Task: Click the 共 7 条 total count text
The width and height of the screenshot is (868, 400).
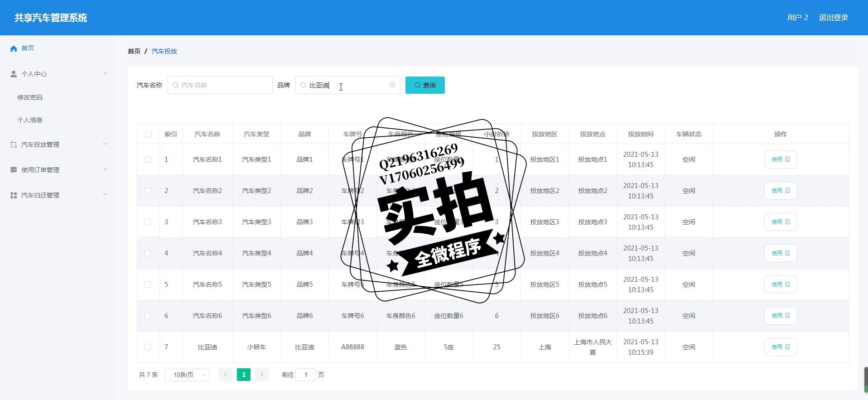Action: click(148, 375)
